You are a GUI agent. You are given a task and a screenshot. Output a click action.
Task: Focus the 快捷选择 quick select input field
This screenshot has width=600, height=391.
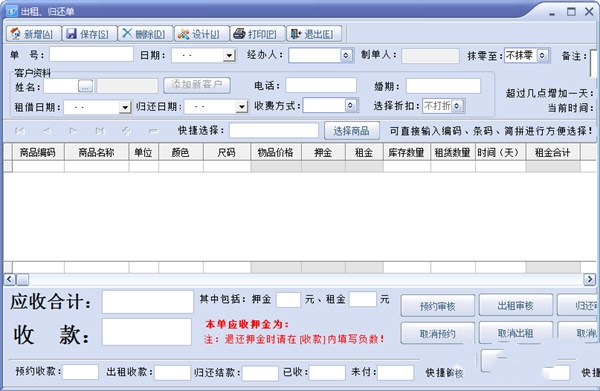click(274, 131)
